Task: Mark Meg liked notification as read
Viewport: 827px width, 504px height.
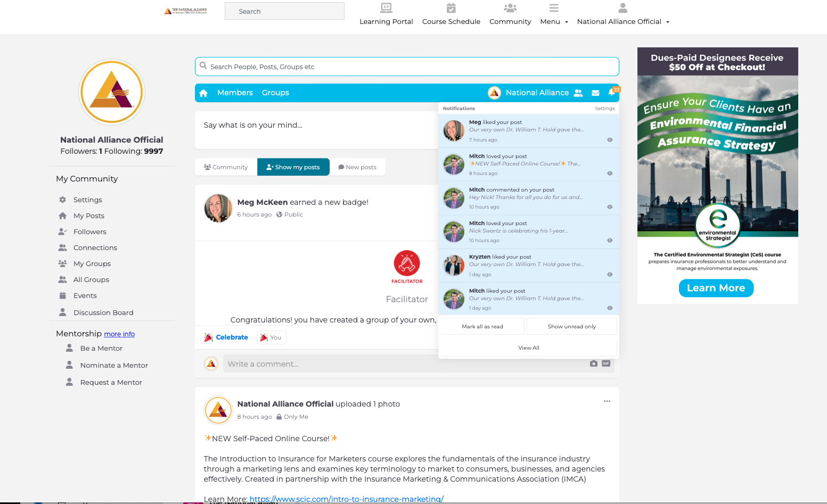Action: click(610, 140)
